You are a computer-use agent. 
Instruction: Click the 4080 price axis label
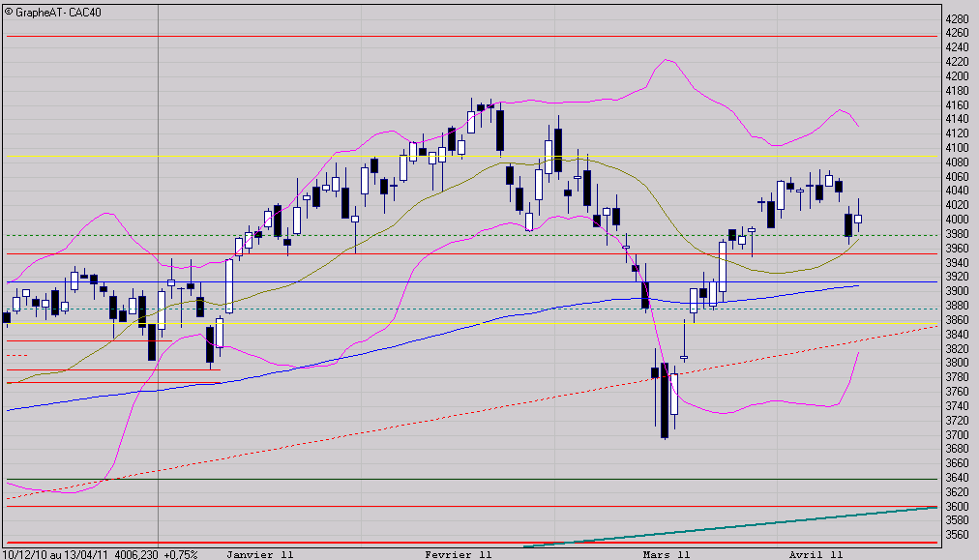pyautogui.click(x=957, y=162)
